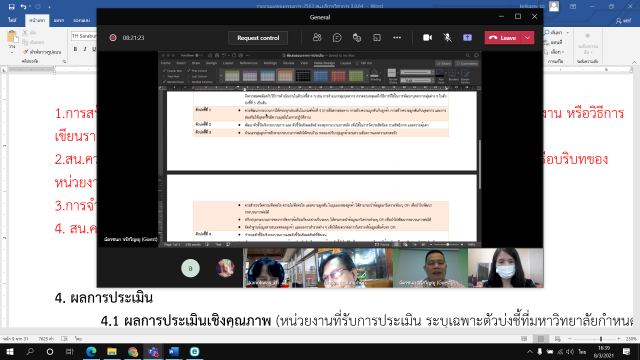Screen dimensions: 640x360
Task: Switch Word to Read Mode view
Action: click(524, 339)
